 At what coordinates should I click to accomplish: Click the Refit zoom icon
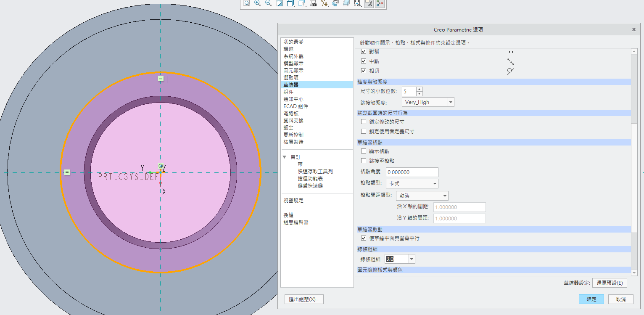pos(247,3)
